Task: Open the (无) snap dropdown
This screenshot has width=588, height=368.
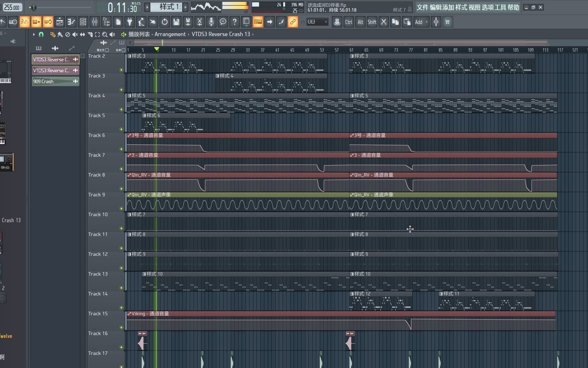Action: click(x=317, y=22)
